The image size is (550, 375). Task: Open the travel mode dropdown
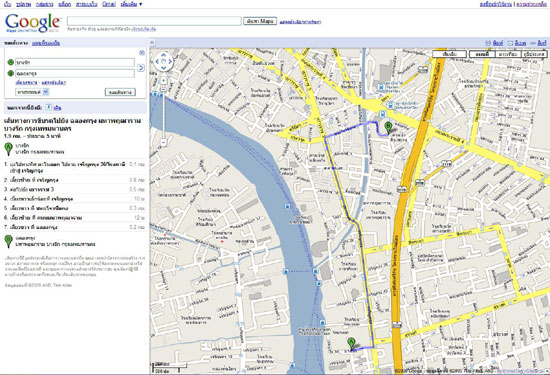coord(33,92)
